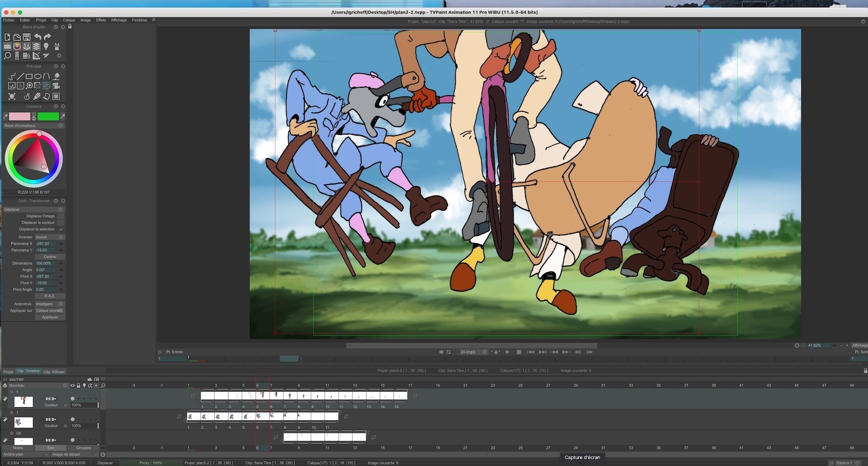Check the Déplacer le contour checkbox
The image size is (868, 466).
[x=61, y=223]
